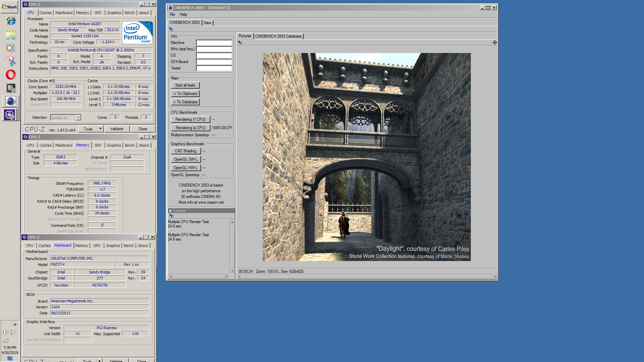Open the Help menu in Cinebench
Screen dimensions: 644x362
(184, 14)
